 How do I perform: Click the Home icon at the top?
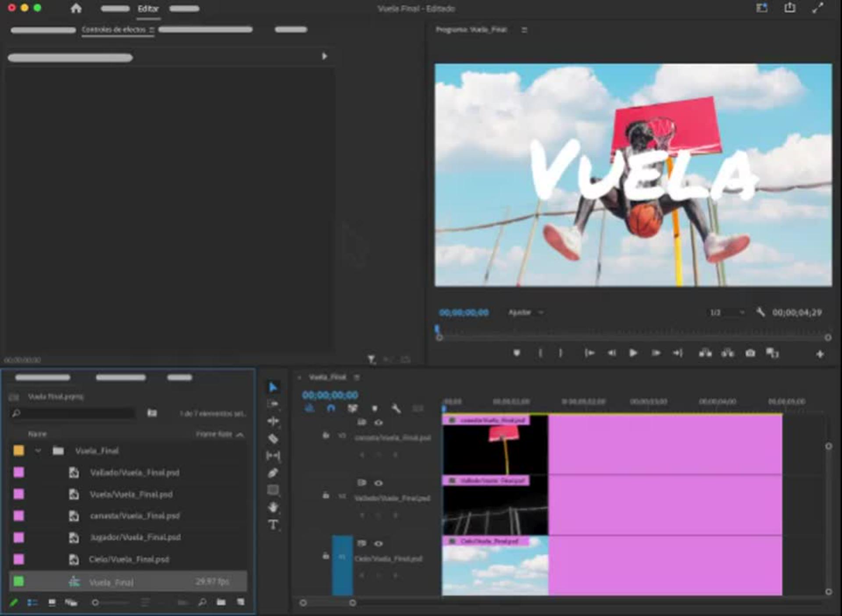point(76,8)
